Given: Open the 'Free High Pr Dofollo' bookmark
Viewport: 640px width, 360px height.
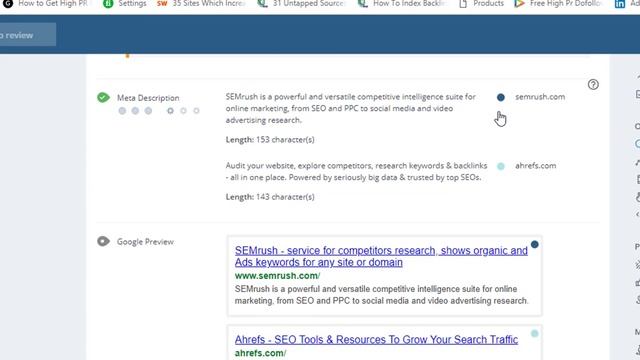Looking at the screenshot, I should point(558,4).
